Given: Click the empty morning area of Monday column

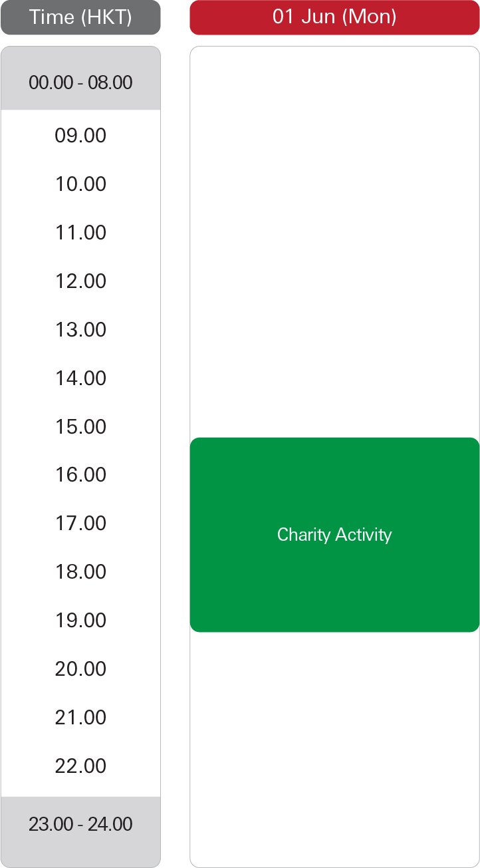Looking at the screenshot, I should click(x=334, y=200).
